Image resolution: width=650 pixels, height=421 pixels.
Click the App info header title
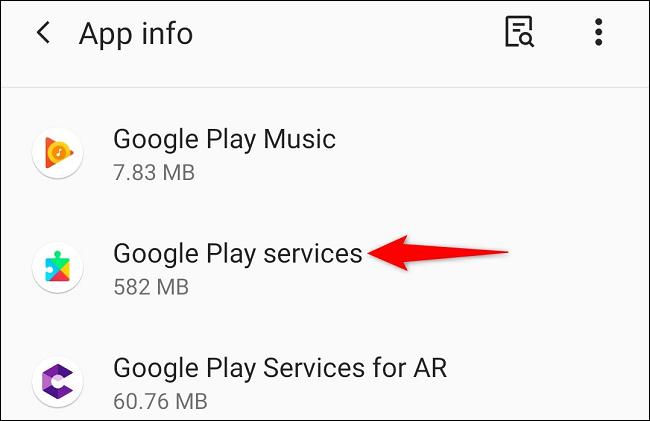coord(136,34)
